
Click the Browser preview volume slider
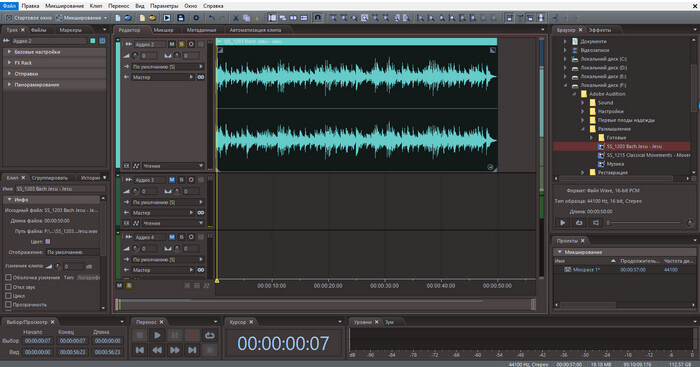point(643,222)
